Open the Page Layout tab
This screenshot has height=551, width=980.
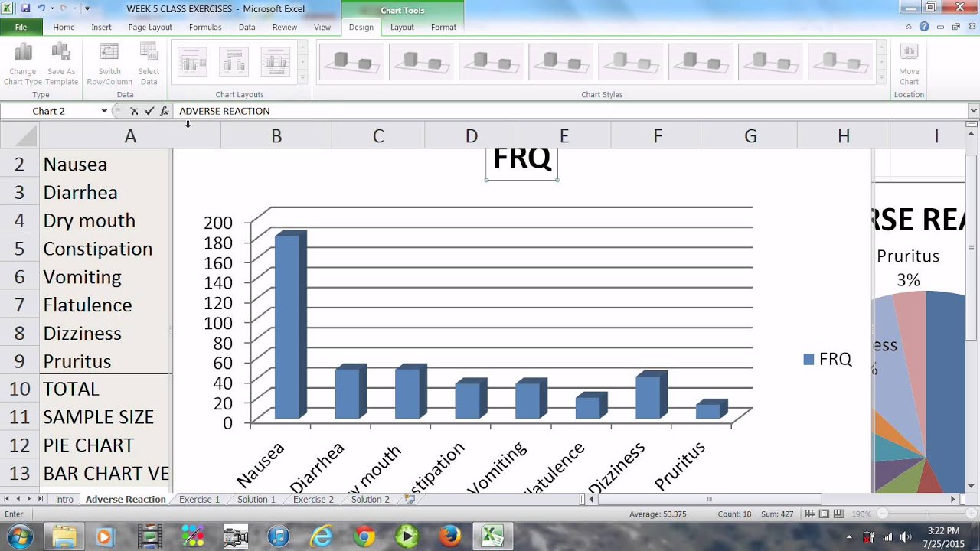tap(150, 27)
